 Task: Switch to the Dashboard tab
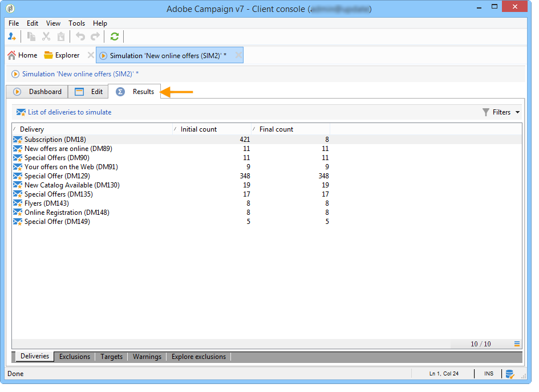[x=37, y=92]
